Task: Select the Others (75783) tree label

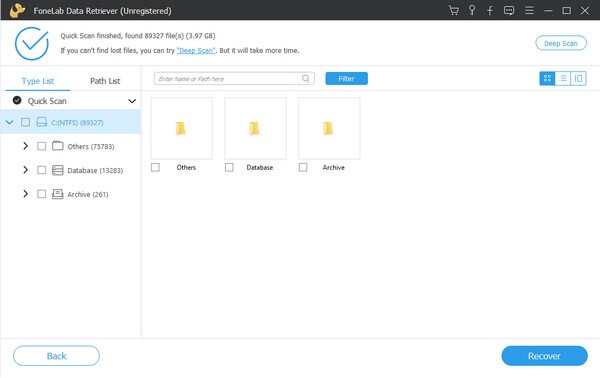Action: [x=91, y=147]
